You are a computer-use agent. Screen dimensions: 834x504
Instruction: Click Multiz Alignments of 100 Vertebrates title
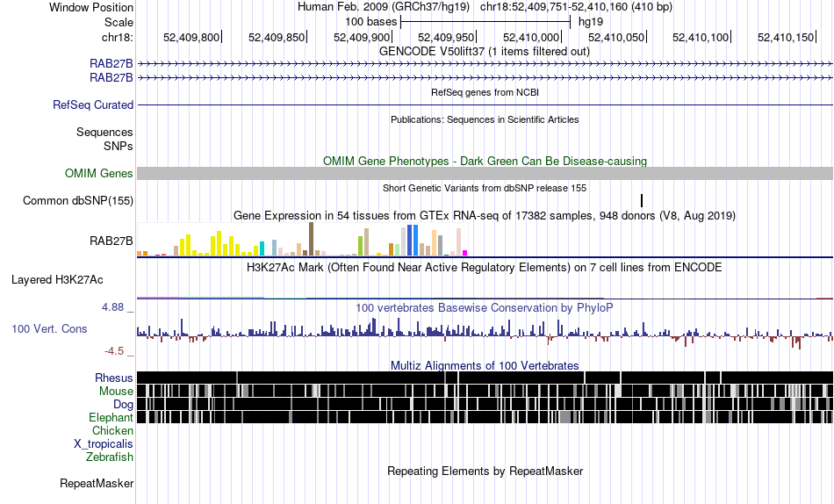tap(485, 365)
